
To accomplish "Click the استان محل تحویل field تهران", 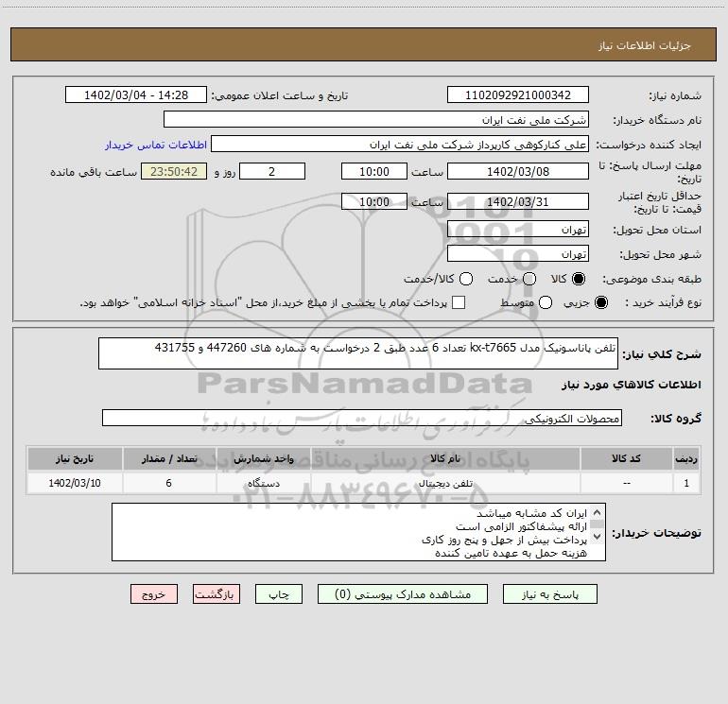I will click(x=518, y=229).
